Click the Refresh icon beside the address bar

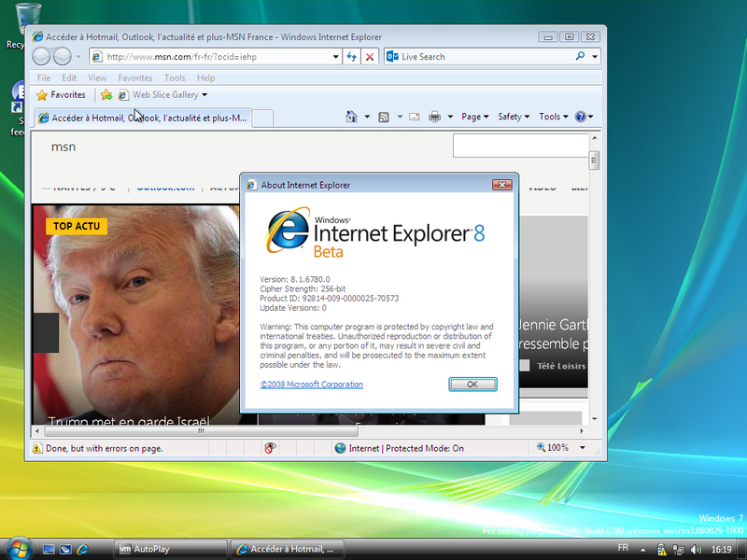(x=352, y=57)
